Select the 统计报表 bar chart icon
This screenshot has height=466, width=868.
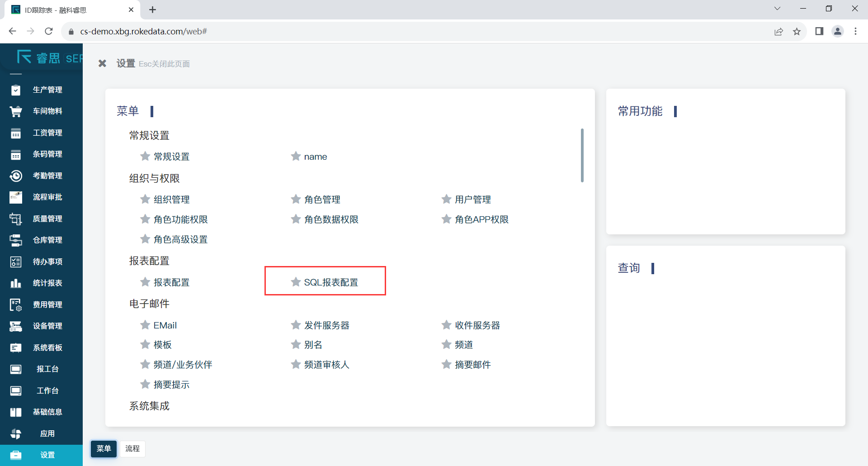pos(16,283)
